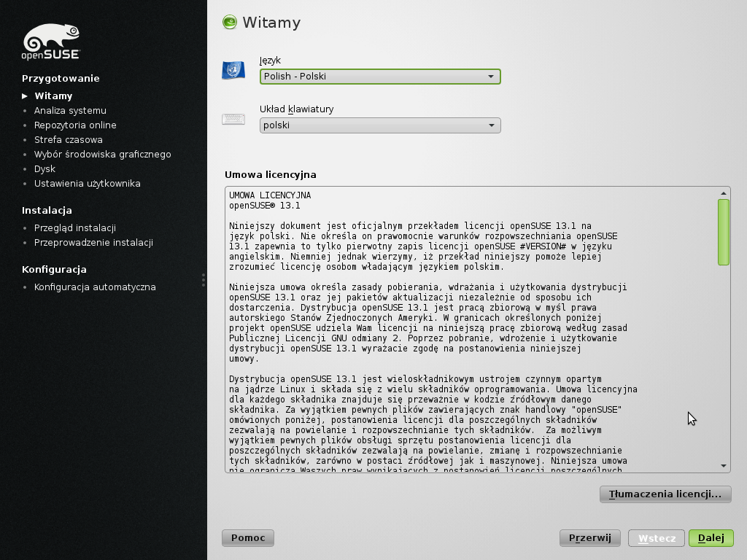
Task: Select Analiza systemu in the sidebar
Action: pyautogui.click(x=70, y=111)
